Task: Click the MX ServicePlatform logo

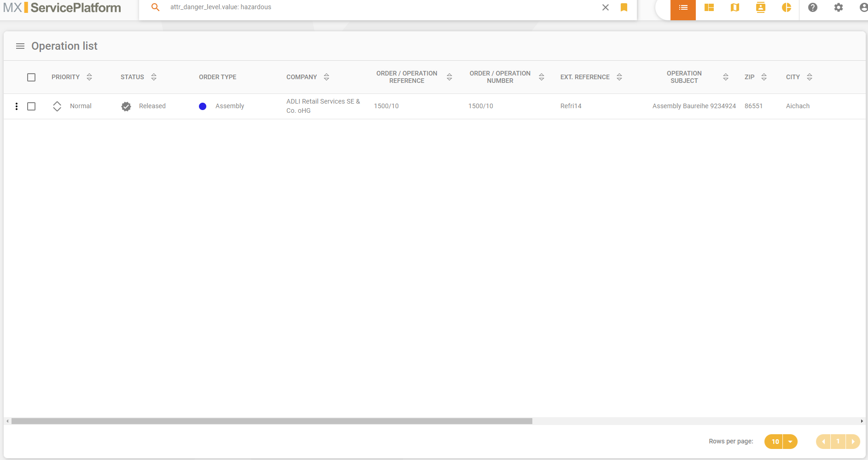Action: pos(62,7)
